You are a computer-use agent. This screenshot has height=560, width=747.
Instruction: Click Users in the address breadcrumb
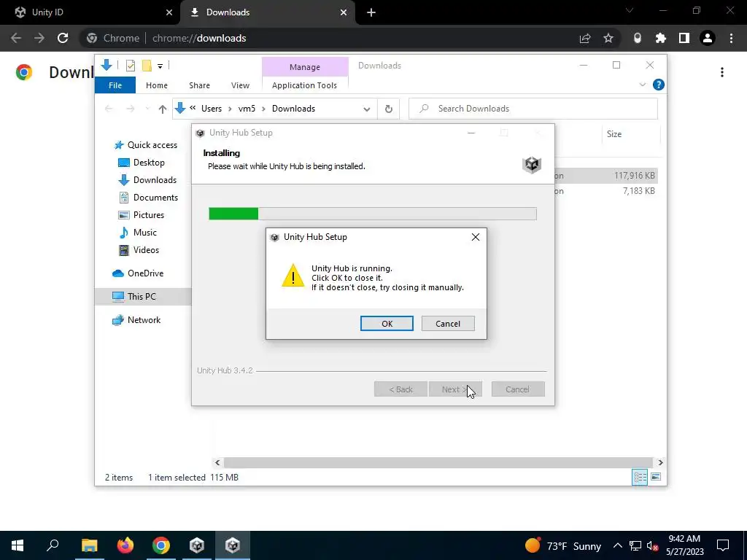coord(212,109)
